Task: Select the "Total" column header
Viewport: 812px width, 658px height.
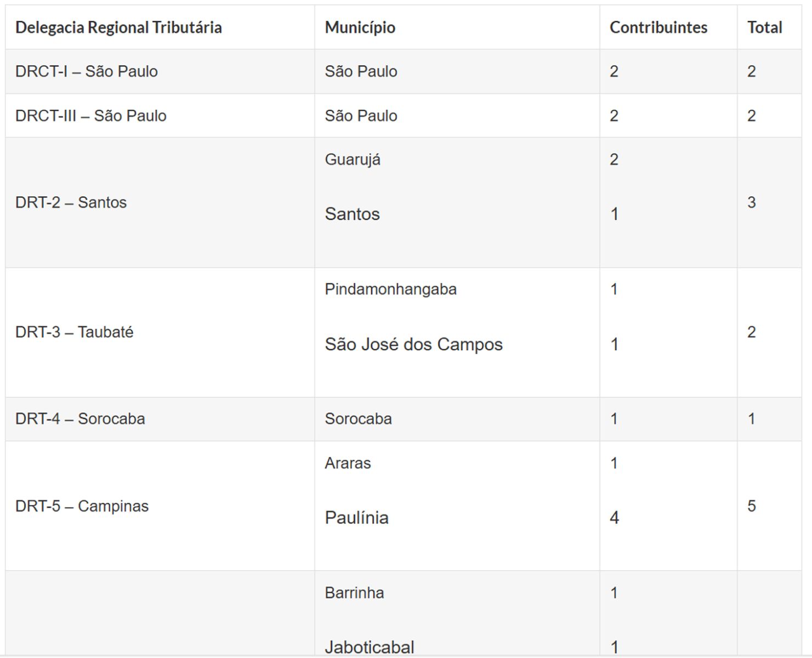Action: (764, 27)
